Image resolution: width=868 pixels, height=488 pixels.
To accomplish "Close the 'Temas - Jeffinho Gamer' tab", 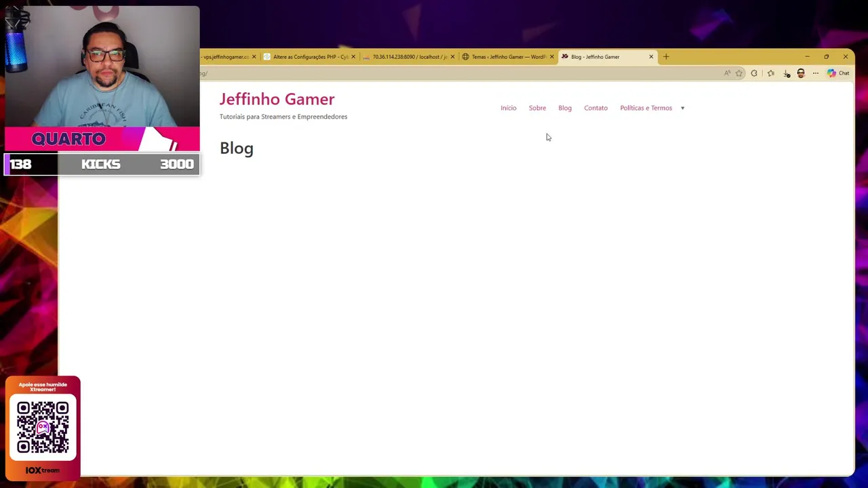I will (551, 57).
